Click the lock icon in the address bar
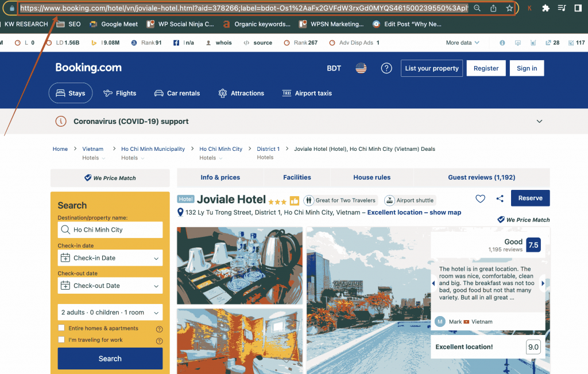Screen dimensions: 588x374 point(12,8)
